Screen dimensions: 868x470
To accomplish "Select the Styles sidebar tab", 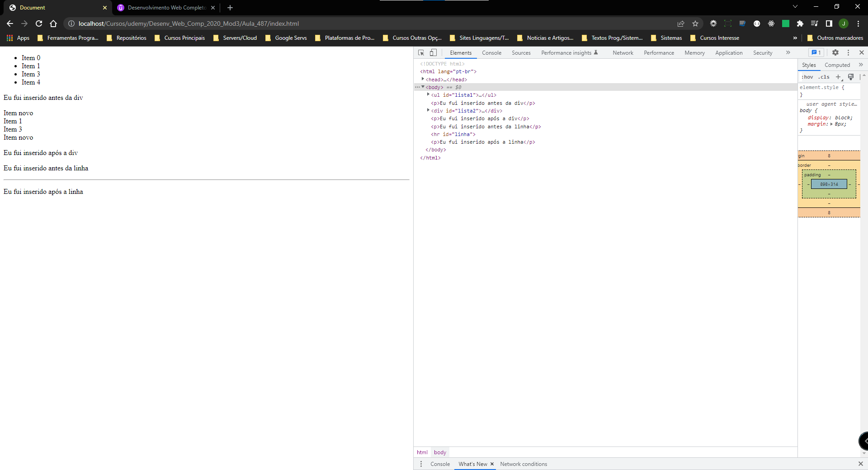I will click(809, 65).
